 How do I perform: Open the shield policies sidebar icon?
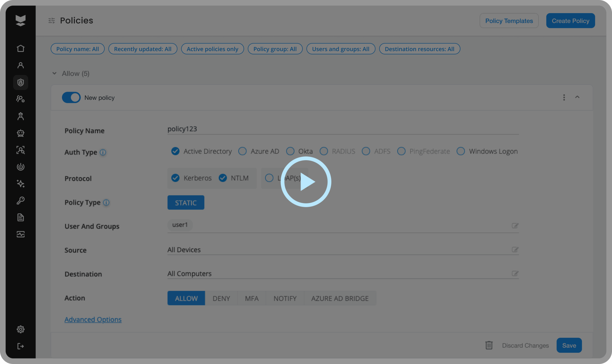tap(21, 82)
